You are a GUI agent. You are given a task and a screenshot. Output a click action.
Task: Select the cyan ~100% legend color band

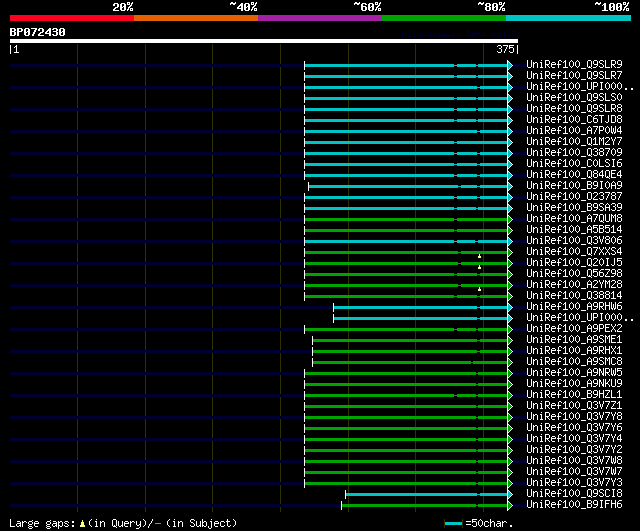[x=567, y=18]
